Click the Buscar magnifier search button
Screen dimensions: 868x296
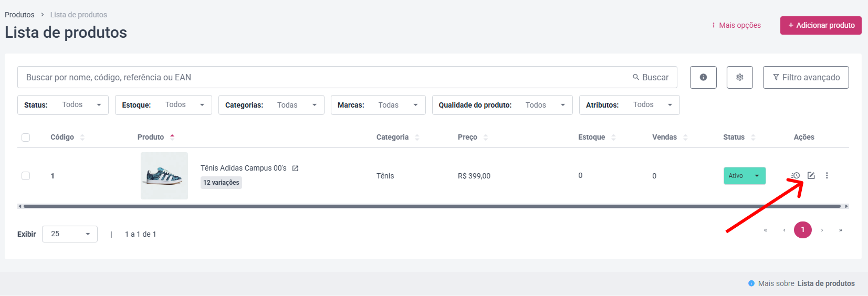pos(651,77)
